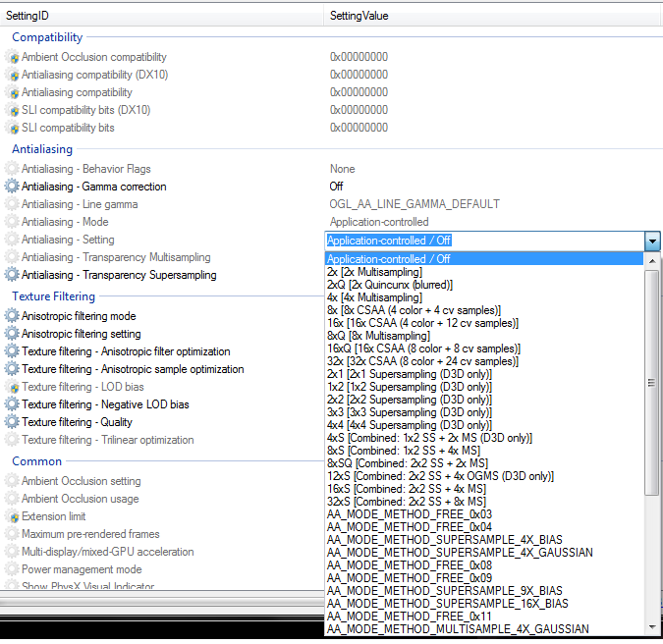Click gear icon beside Antialiasing - Line gamma
The width and height of the screenshot is (663, 644).
click(x=12, y=203)
